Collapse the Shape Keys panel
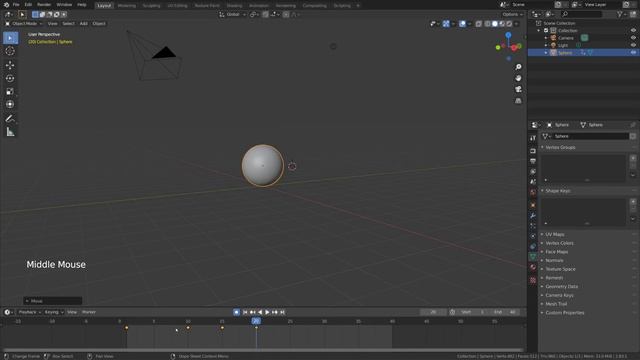This screenshot has width=640, height=360. pyautogui.click(x=558, y=191)
